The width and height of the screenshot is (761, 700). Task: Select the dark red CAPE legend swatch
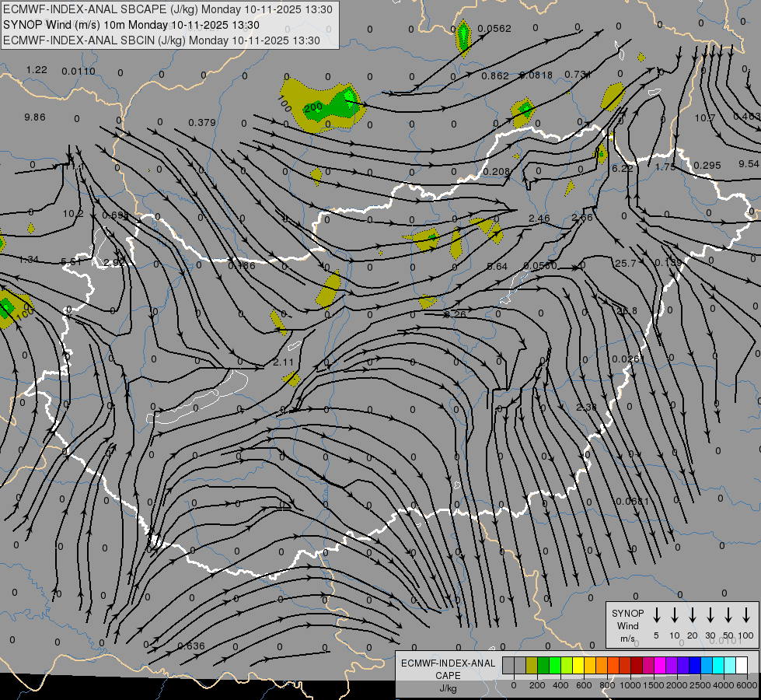point(637,666)
